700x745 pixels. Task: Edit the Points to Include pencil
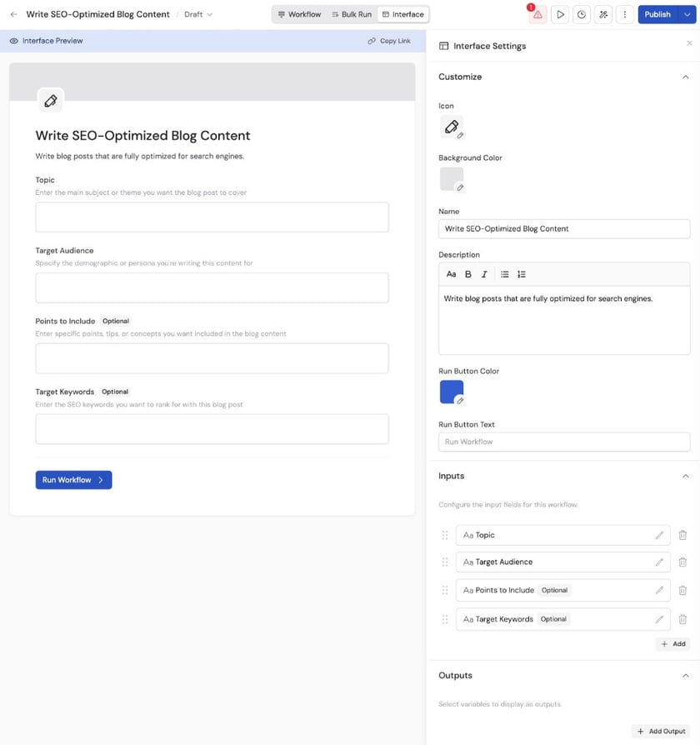tap(659, 590)
